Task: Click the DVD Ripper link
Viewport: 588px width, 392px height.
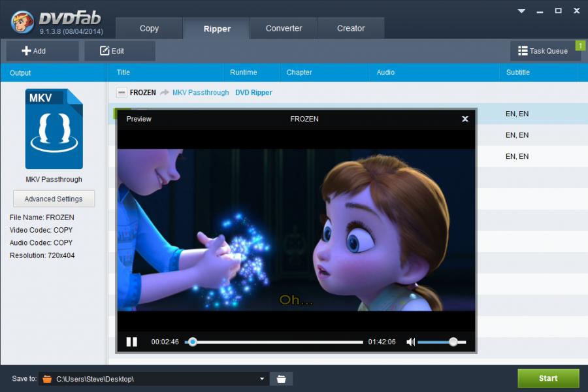Action: point(253,92)
